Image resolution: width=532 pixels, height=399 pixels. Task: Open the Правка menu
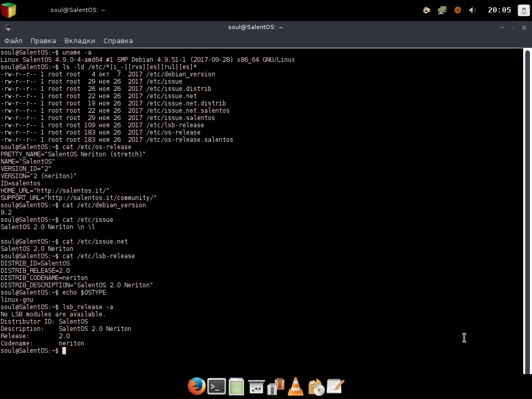pos(43,41)
